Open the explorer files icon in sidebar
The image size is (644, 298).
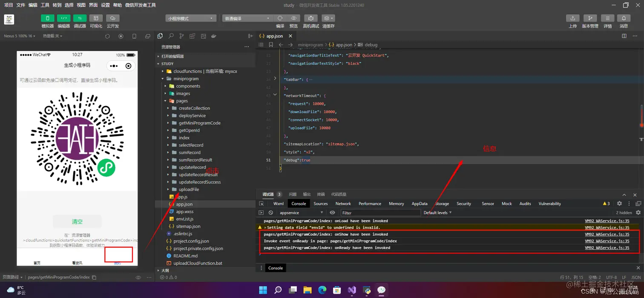pos(160,36)
